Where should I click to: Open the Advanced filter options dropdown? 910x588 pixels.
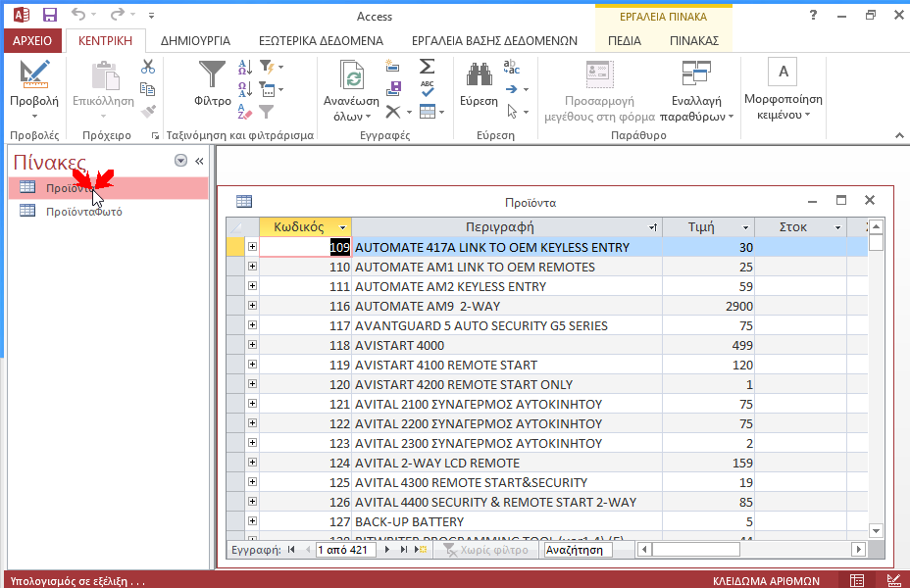[271, 89]
